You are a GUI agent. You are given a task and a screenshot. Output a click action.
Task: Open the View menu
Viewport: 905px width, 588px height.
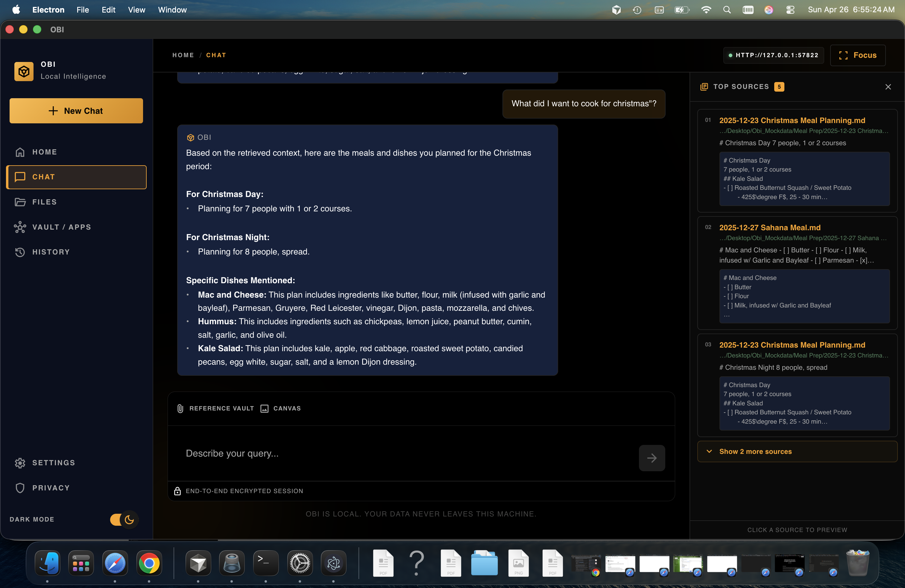pos(136,10)
